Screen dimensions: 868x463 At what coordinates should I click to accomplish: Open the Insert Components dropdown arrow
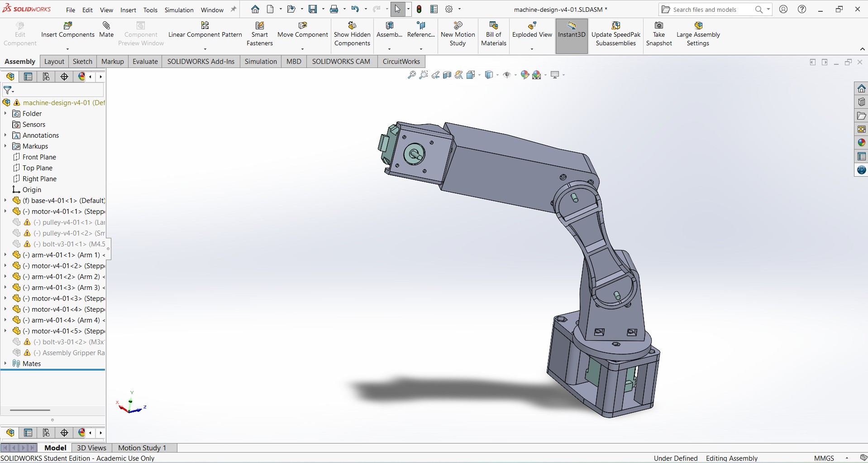pyautogui.click(x=68, y=49)
